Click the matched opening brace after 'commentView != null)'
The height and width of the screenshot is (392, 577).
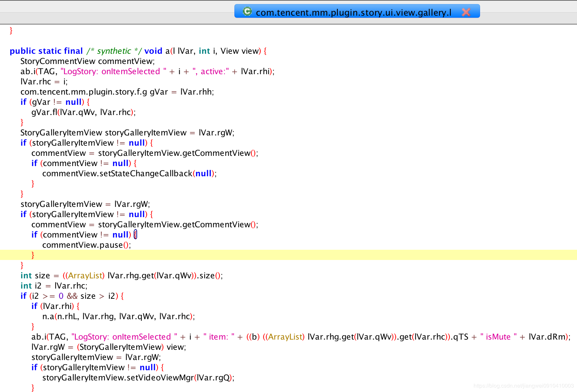(135, 234)
